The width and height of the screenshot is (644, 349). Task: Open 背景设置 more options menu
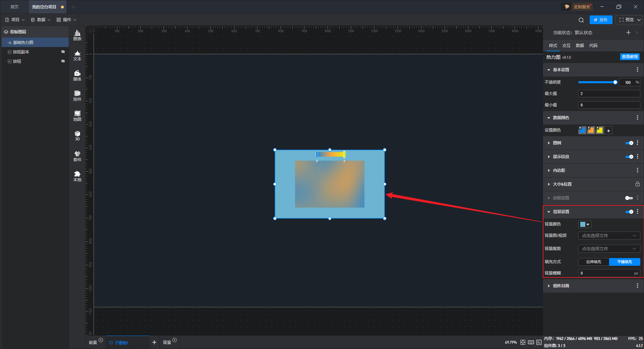[x=638, y=212]
